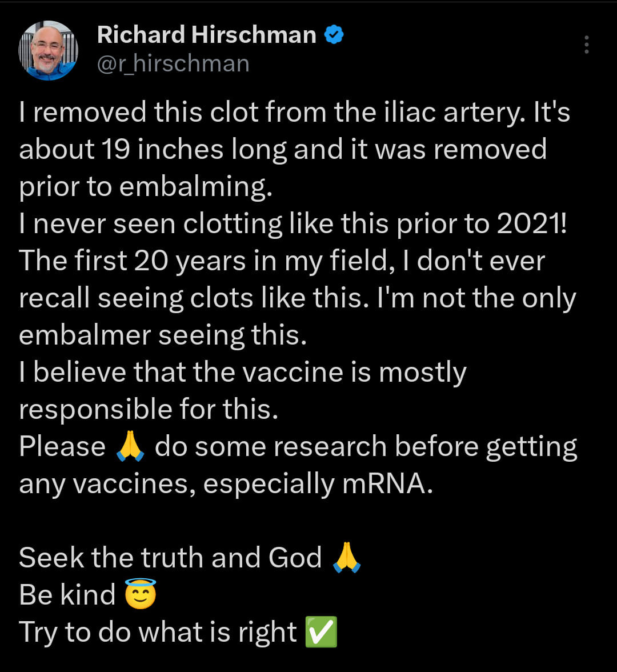Open the @r_hirschman handle link
Image resolution: width=617 pixels, height=672 pixels.
tap(173, 63)
